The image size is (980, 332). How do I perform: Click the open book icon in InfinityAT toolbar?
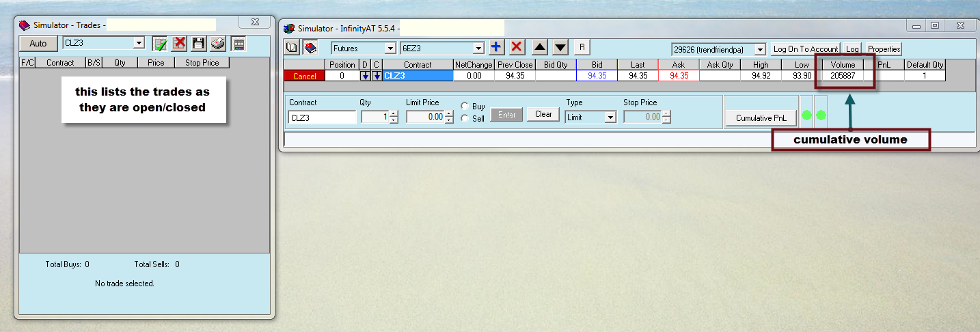tap(292, 48)
